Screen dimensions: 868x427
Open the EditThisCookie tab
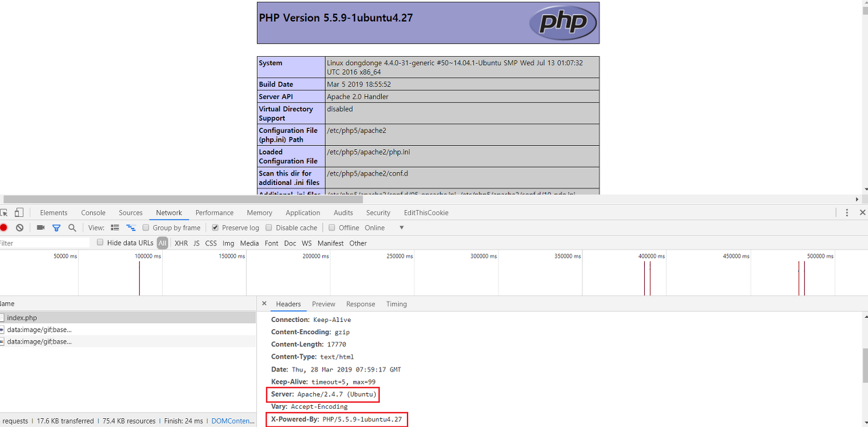[x=427, y=213]
